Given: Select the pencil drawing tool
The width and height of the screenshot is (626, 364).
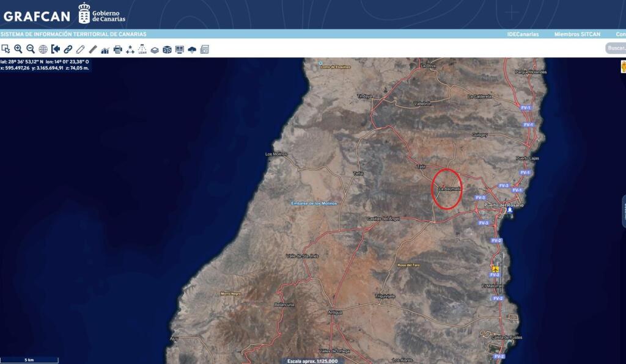Looking at the screenshot, I should pyautogui.click(x=80, y=49).
